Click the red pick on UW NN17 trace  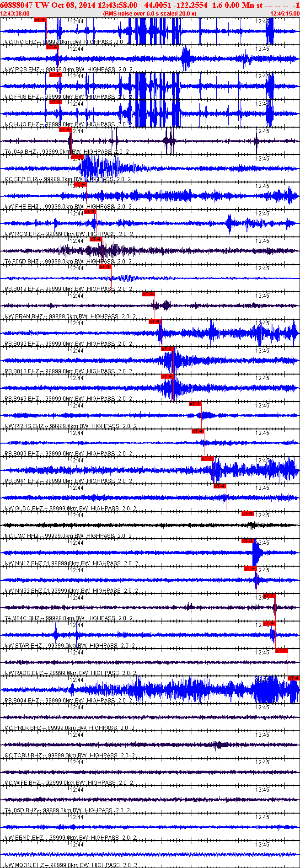pos(247,541)
